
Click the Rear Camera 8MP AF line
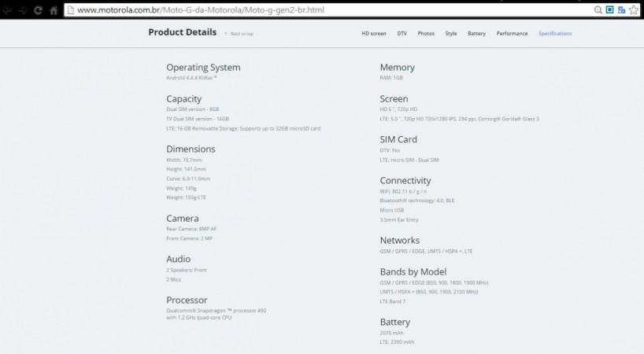point(191,229)
